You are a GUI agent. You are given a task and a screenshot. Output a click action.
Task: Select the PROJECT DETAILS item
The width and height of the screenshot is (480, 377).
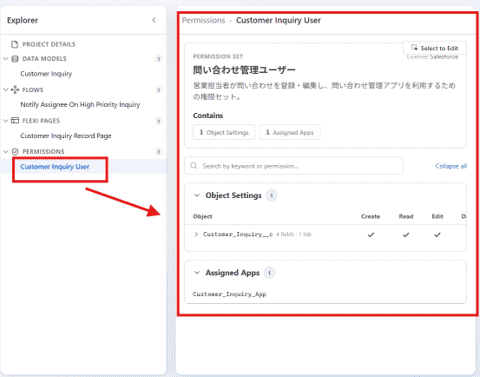pyautogui.click(x=49, y=44)
